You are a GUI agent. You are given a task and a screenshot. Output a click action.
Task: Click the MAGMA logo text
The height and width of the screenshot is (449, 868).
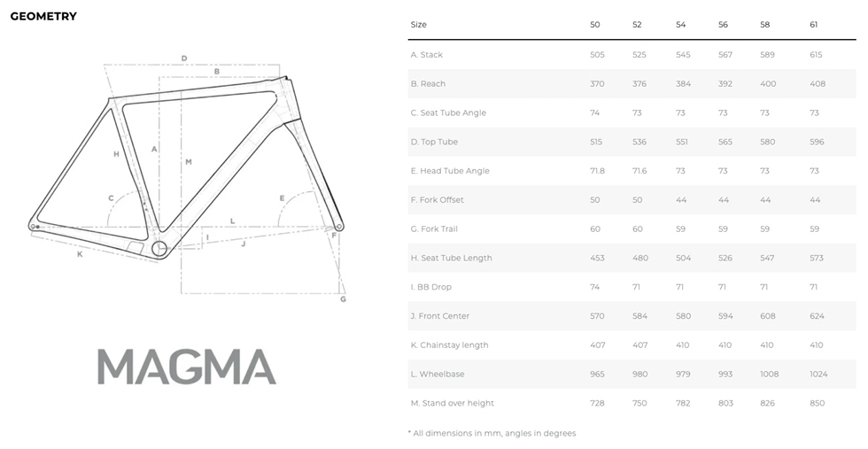click(187, 367)
